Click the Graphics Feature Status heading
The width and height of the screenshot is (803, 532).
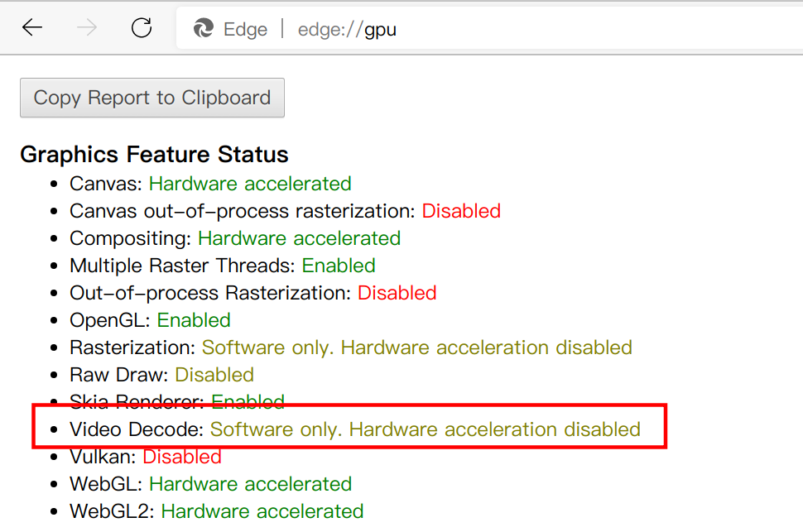click(154, 155)
